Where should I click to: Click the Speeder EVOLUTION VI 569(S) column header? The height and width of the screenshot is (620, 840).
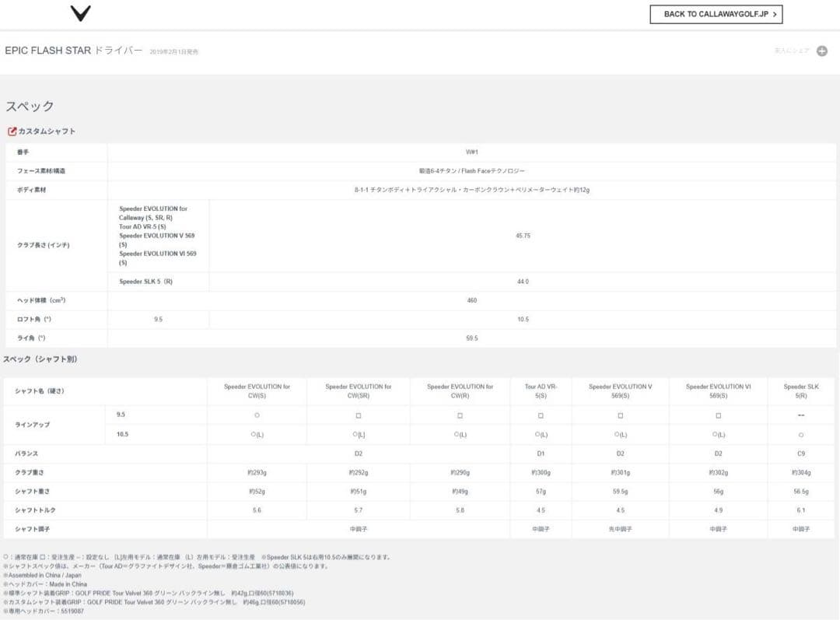click(718, 391)
